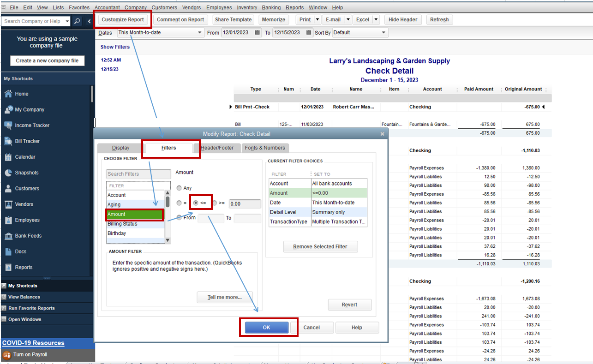Open the calendar picker for the From date

pyautogui.click(x=257, y=32)
